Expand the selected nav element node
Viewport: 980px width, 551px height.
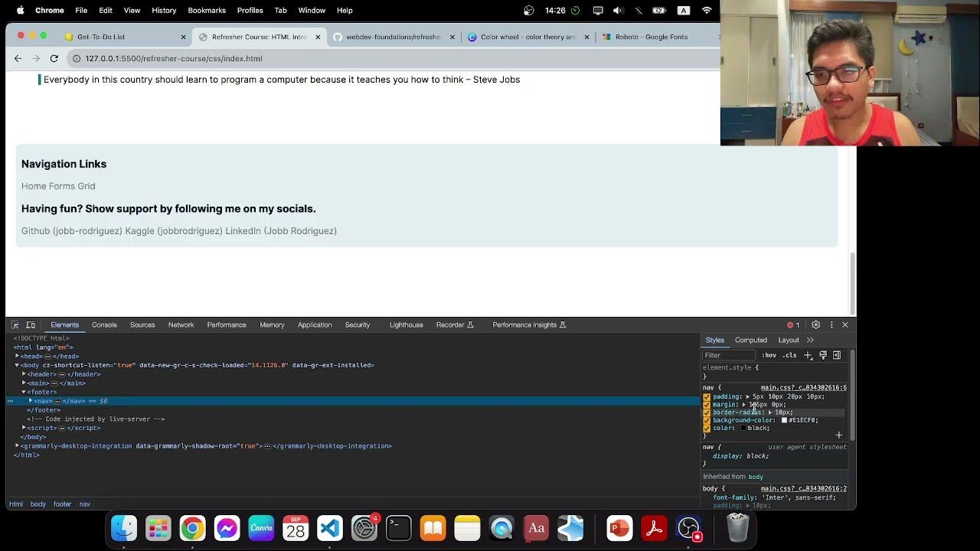pos(31,401)
